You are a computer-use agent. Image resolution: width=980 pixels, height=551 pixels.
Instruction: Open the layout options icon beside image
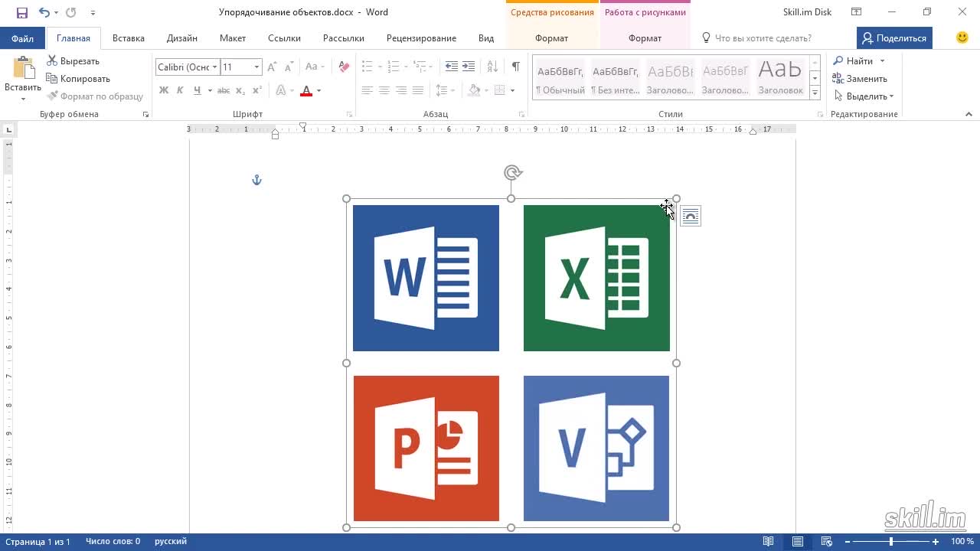pyautogui.click(x=690, y=217)
